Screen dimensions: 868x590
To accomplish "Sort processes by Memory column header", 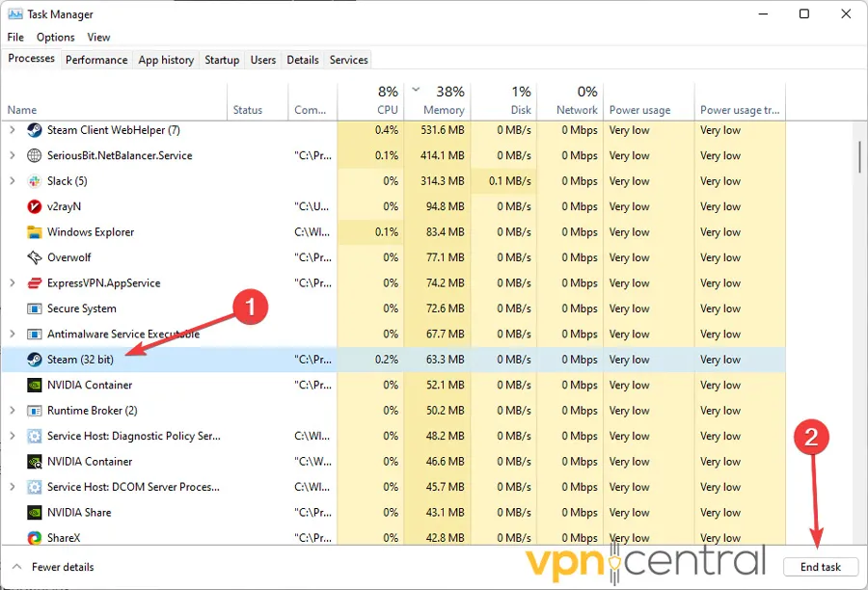I will click(444, 101).
